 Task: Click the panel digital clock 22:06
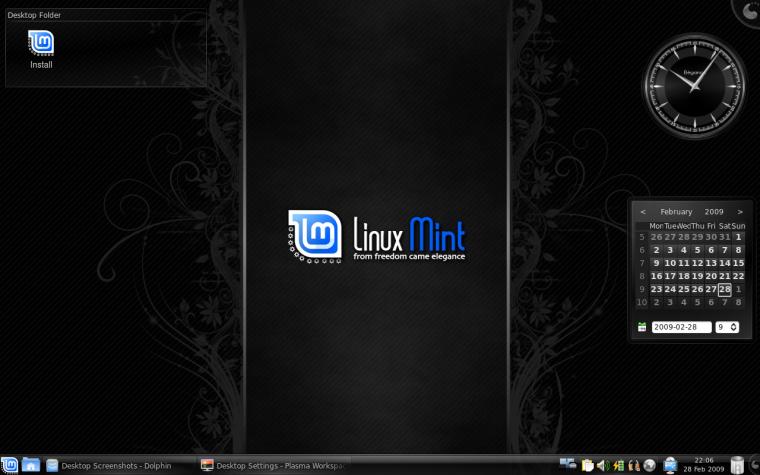704,465
